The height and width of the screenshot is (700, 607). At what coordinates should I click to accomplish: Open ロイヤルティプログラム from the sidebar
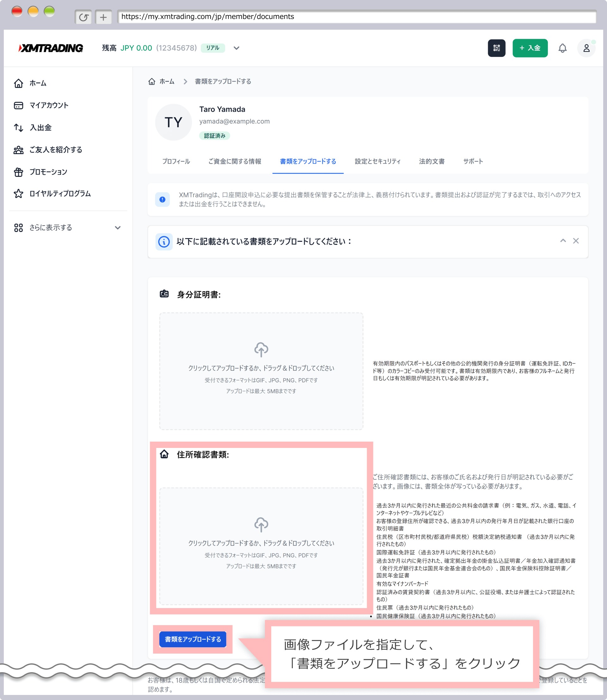pos(60,194)
